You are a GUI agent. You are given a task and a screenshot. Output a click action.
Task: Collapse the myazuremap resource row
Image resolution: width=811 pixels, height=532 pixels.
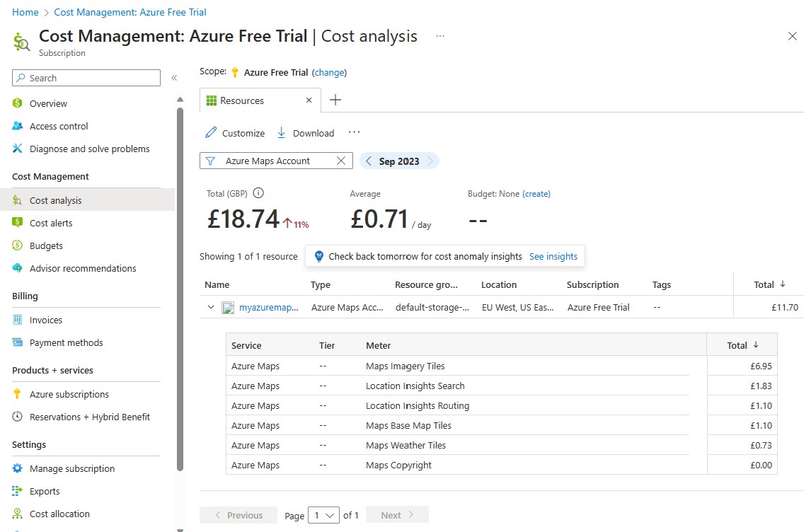210,307
